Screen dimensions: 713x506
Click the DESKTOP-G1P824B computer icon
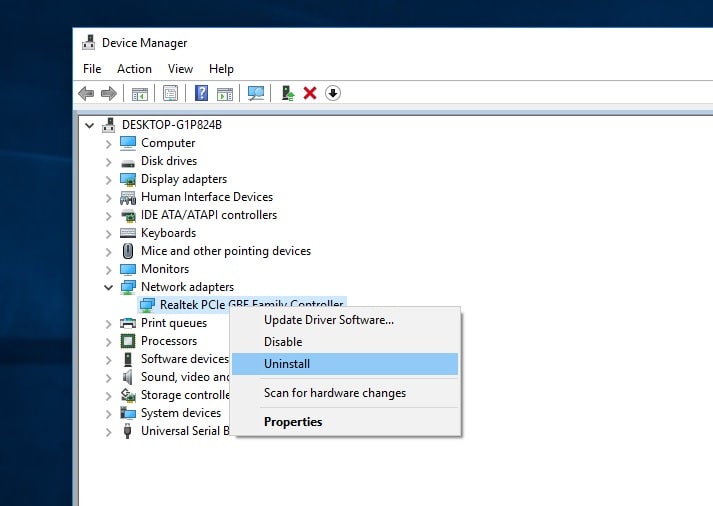[108, 125]
